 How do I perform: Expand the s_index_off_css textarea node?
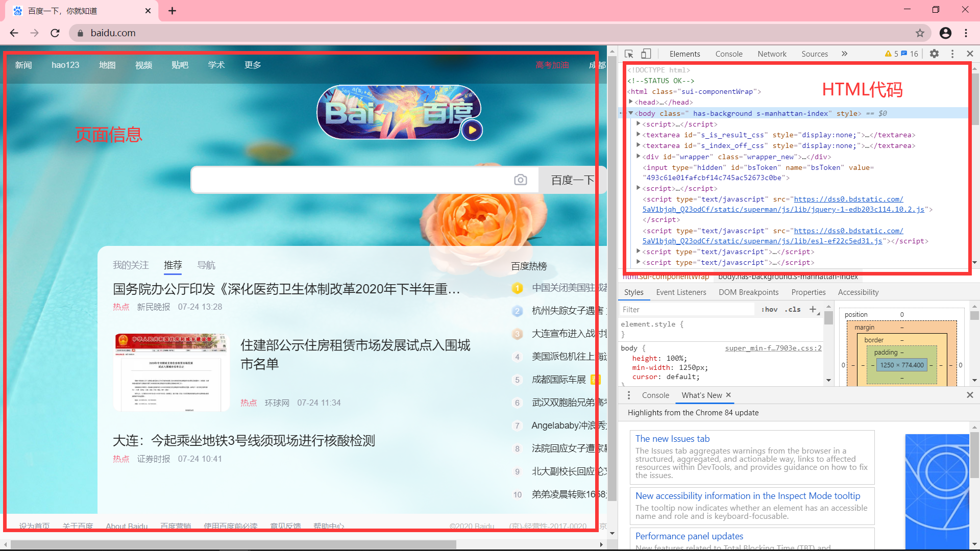pyautogui.click(x=638, y=145)
